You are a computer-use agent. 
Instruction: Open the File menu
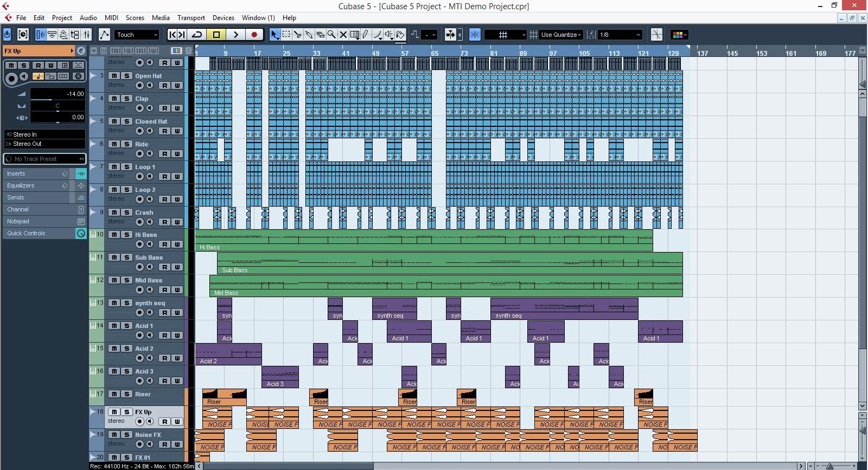(21, 17)
